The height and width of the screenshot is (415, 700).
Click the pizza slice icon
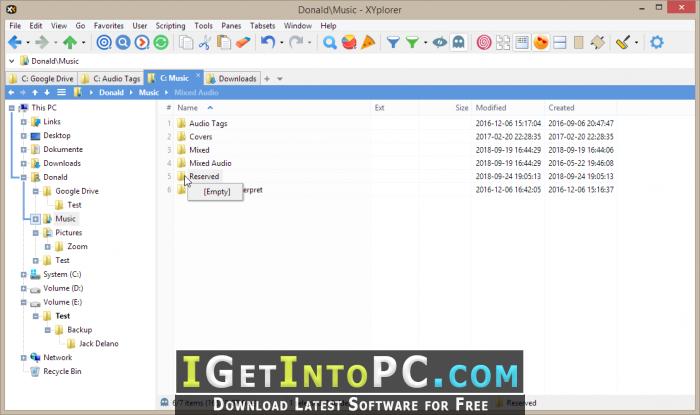pos(368,42)
